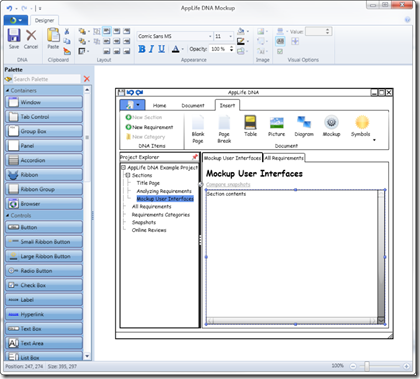Add a Check Box from the palette
420x379 pixels.
[44, 285]
